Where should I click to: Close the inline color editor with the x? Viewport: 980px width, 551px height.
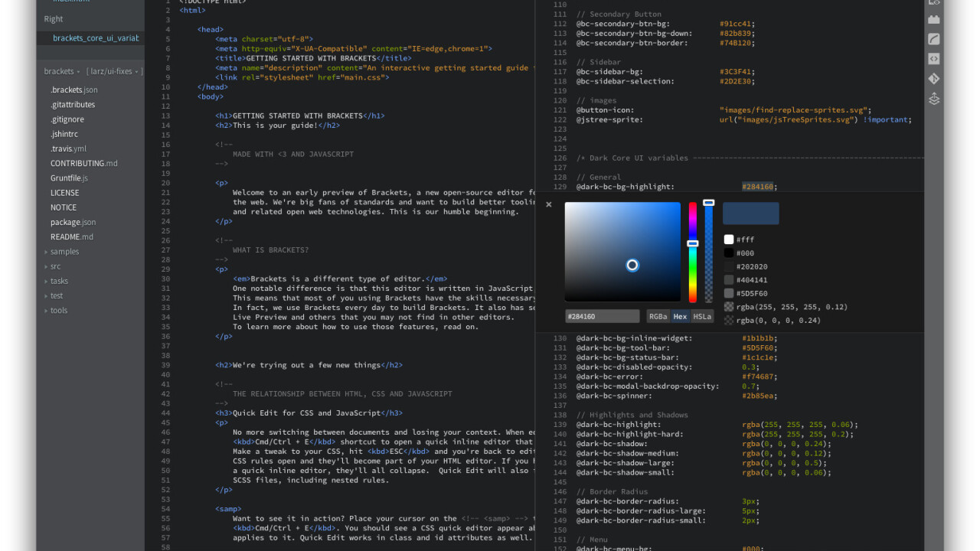[x=548, y=204]
